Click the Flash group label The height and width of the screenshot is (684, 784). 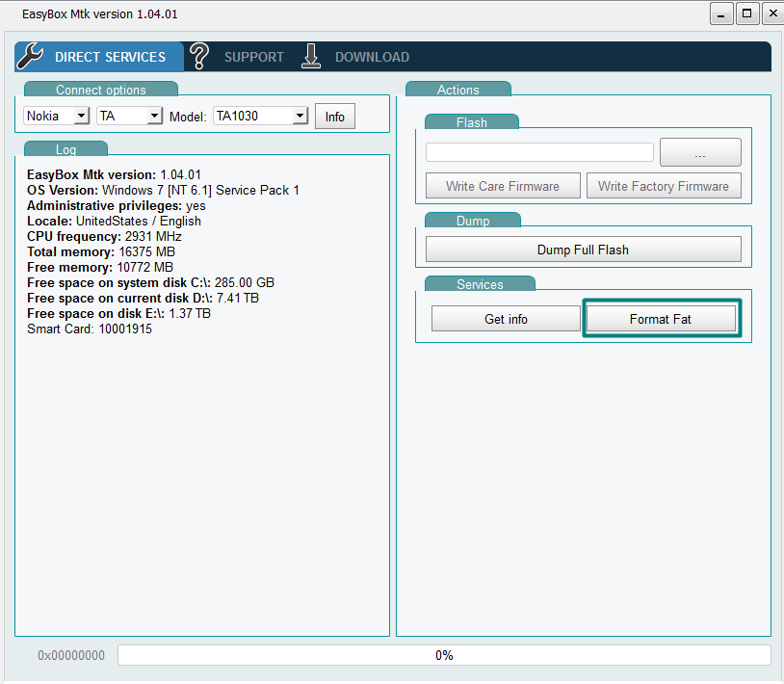[x=472, y=122]
